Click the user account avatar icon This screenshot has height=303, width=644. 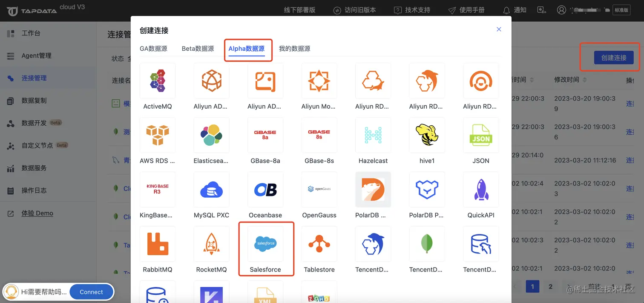[562, 10]
